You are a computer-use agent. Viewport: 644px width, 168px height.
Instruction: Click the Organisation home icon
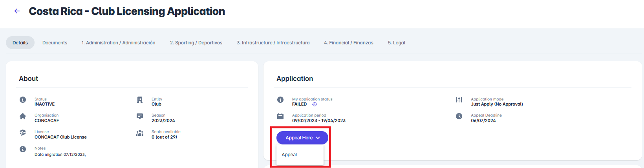(23, 116)
